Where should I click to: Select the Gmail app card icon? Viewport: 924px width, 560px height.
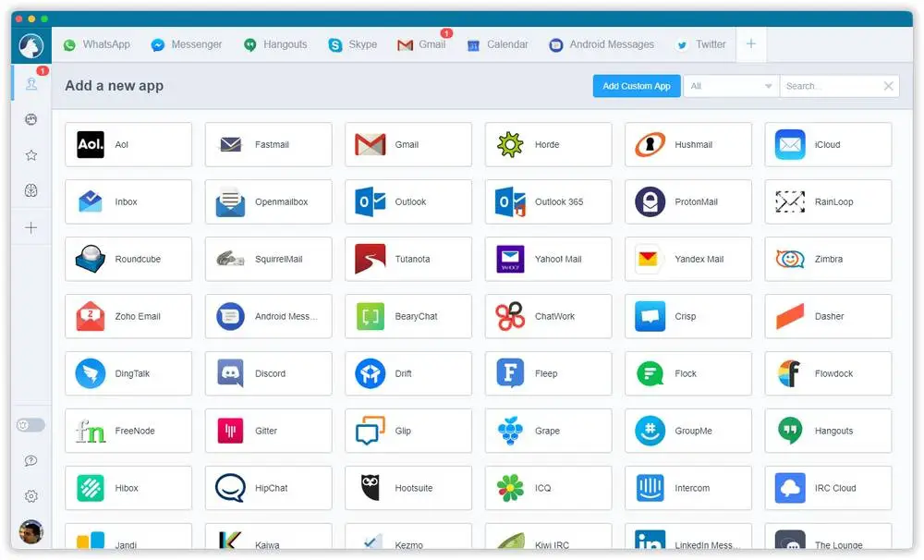point(371,144)
